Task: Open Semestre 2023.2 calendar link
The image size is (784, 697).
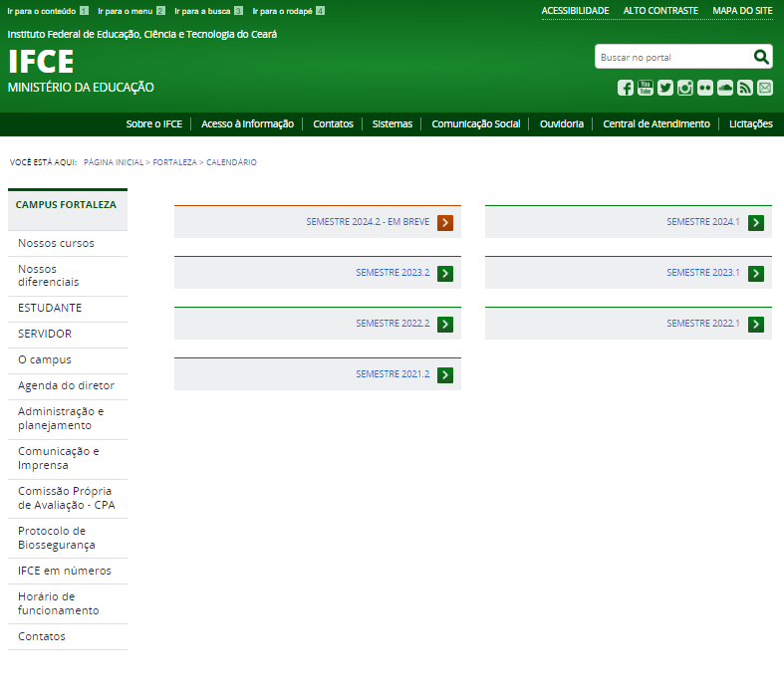Action: point(392,273)
